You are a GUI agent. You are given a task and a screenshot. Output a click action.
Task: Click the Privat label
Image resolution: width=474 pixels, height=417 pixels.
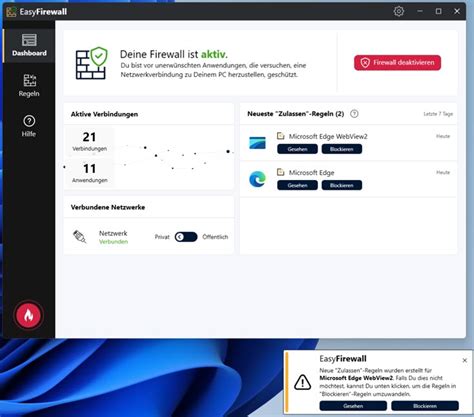pyautogui.click(x=162, y=237)
